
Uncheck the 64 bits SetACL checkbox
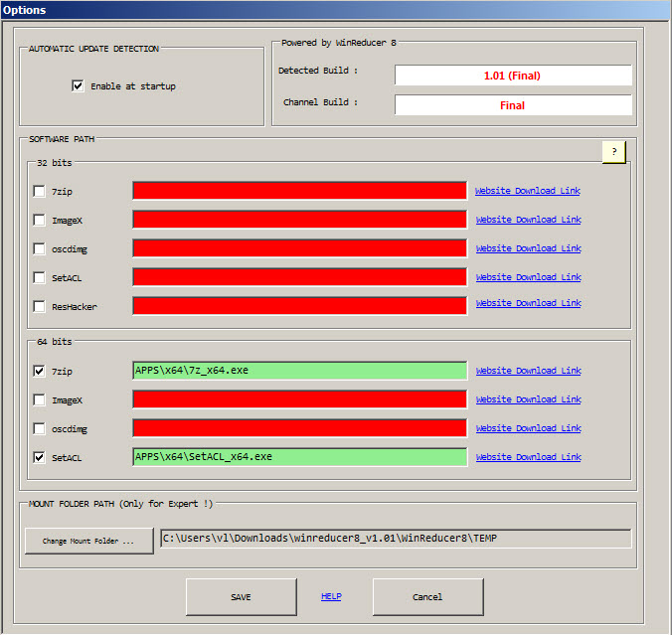tap(39, 457)
